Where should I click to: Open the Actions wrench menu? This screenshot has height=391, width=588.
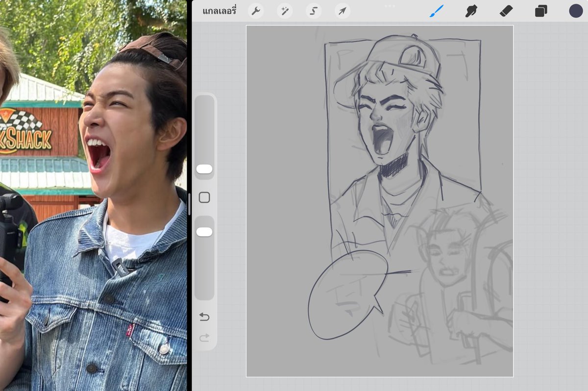pyautogui.click(x=255, y=11)
